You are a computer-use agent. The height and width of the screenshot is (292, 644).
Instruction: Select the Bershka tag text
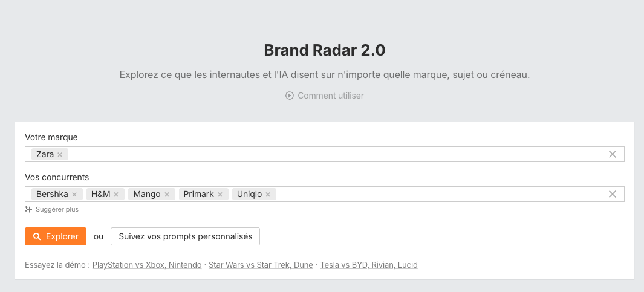click(52, 194)
